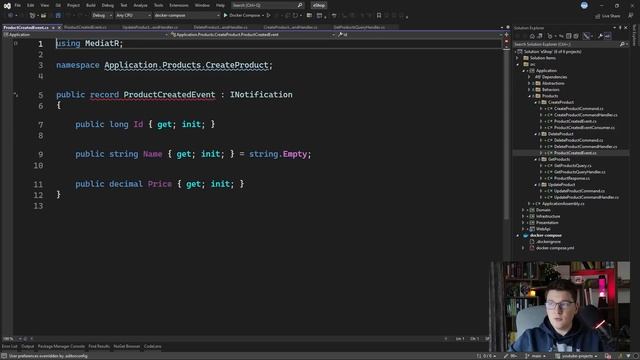
Task: Select GetProductsQuery.cs file
Action: pyautogui.click(x=573, y=166)
